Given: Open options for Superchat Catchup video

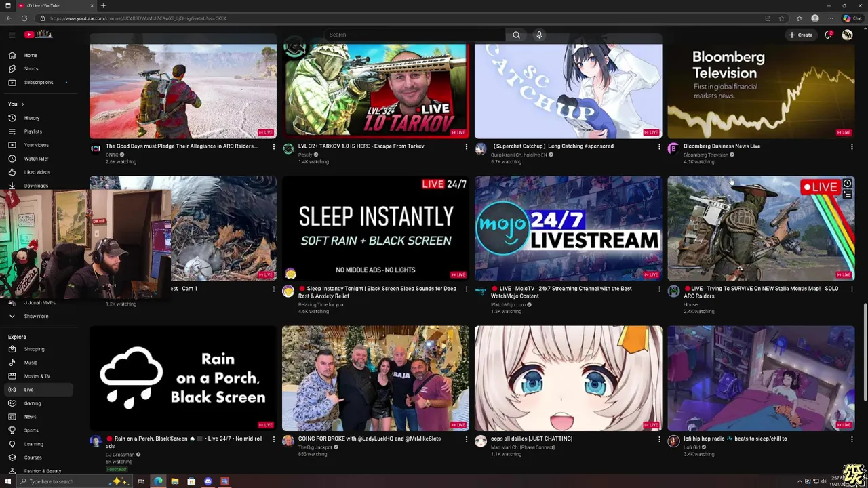Looking at the screenshot, I should click(659, 146).
